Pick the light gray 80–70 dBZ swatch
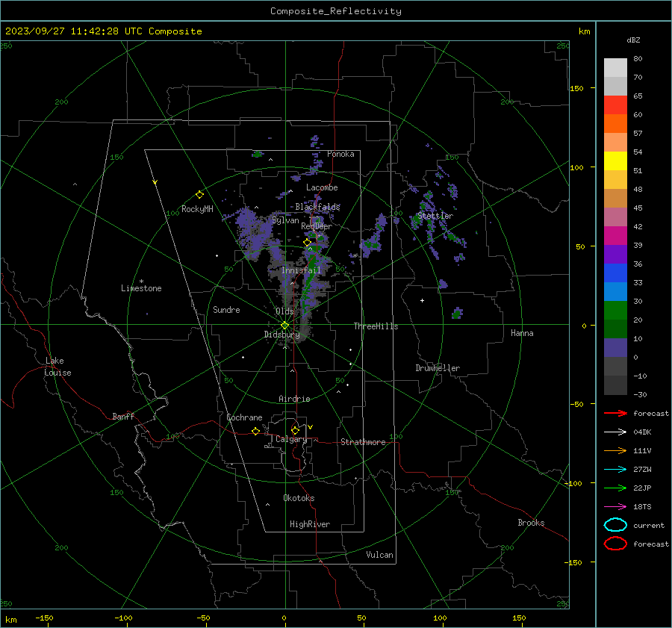672x628 pixels. pos(615,67)
